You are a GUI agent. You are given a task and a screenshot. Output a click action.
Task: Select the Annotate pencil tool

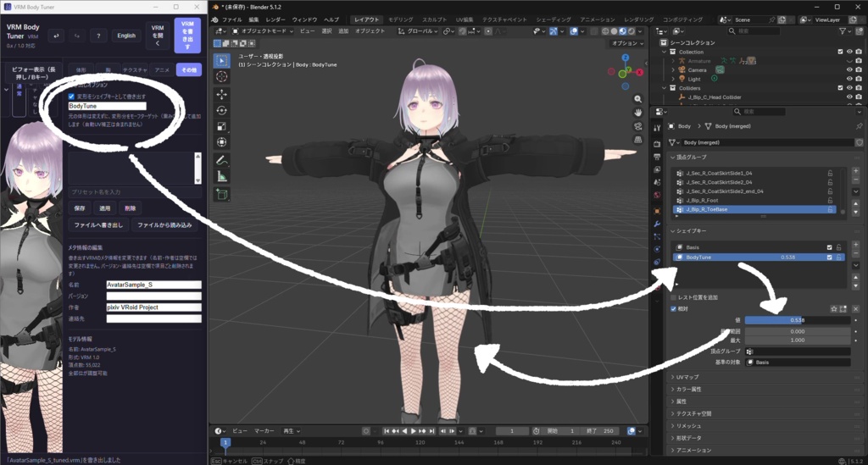tap(221, 161)
